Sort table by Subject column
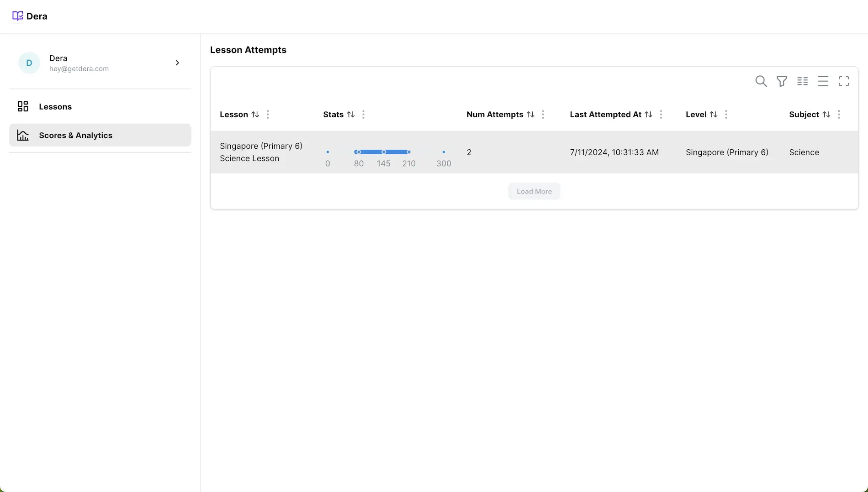The image size is (868, 492). 826,115
